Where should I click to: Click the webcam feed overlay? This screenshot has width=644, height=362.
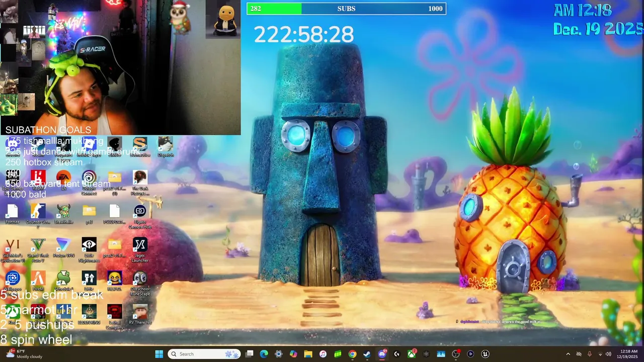click(120, 67)
